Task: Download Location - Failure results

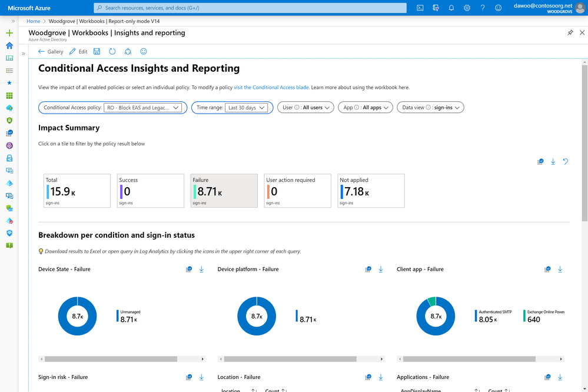Action: click(x=381, y=377)
